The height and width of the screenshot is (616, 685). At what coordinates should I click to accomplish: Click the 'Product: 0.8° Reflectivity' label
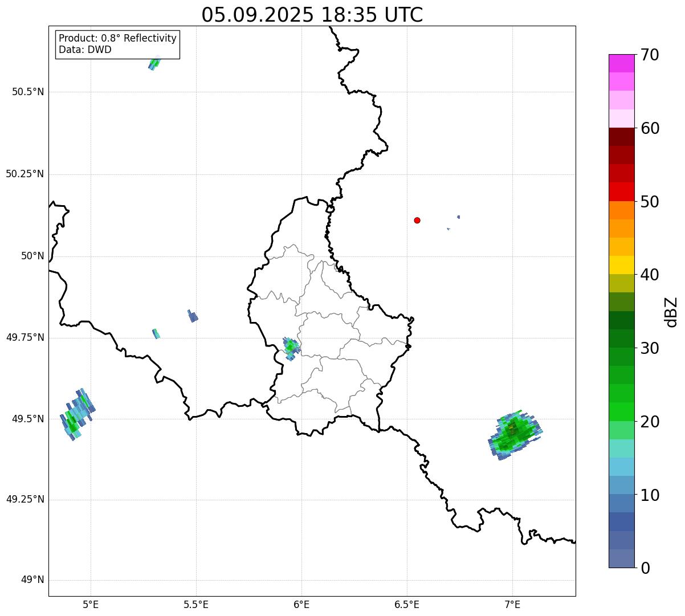118,38
